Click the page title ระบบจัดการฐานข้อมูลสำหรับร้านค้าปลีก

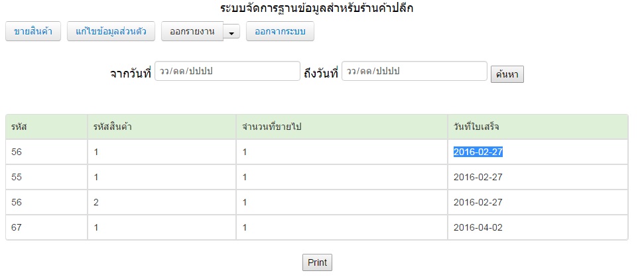coord(321,9)
